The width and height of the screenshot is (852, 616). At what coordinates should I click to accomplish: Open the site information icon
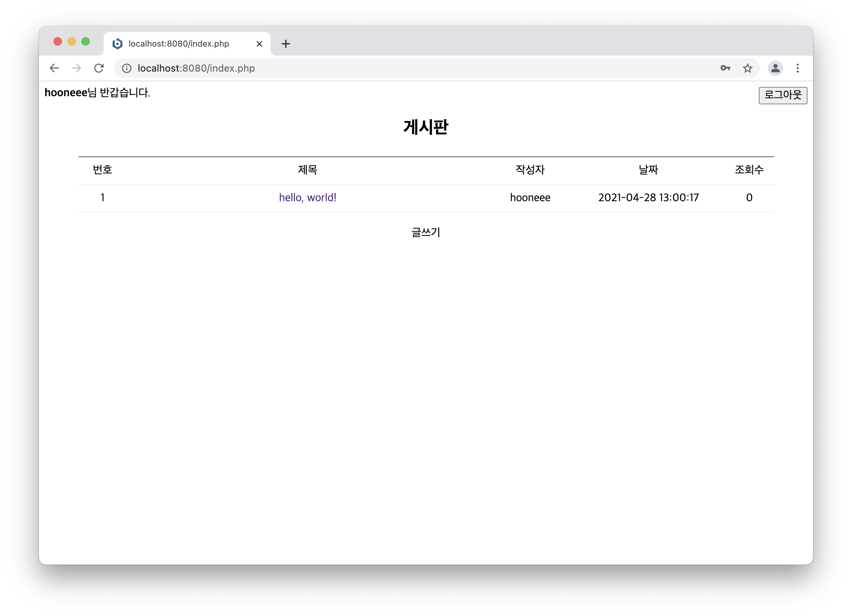coord(127,68)
